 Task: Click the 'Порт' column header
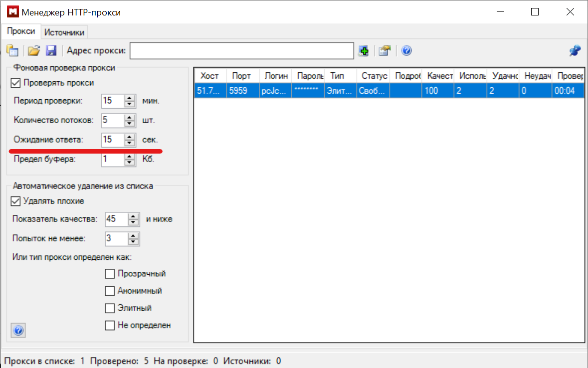click(242, 76)
